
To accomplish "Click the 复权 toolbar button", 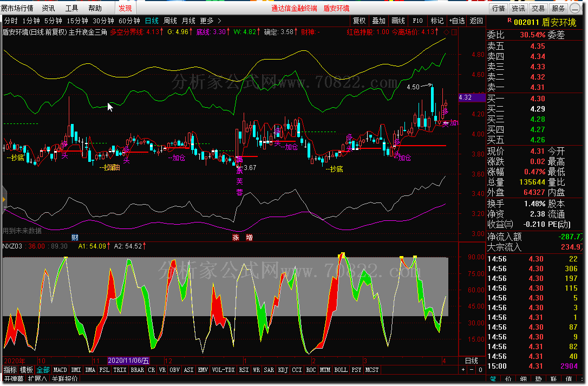I will pos(360,21).
